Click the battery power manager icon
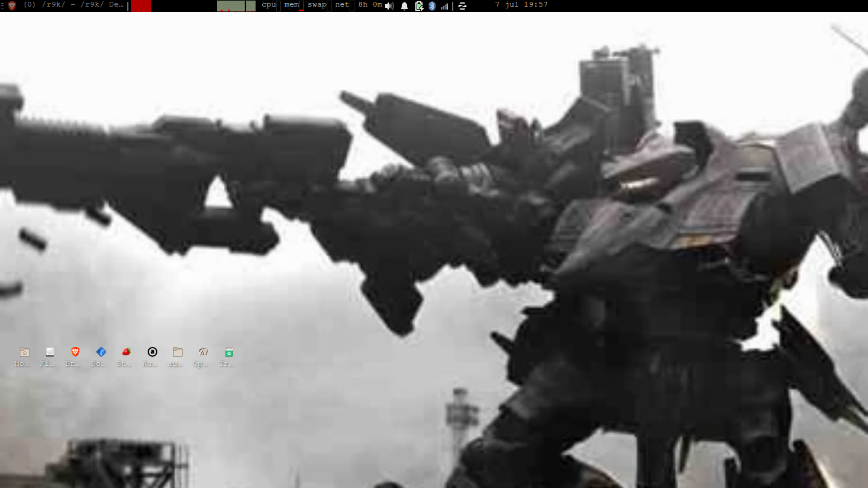This screenshot has width=868, height=488. click(x=419, y=6)
